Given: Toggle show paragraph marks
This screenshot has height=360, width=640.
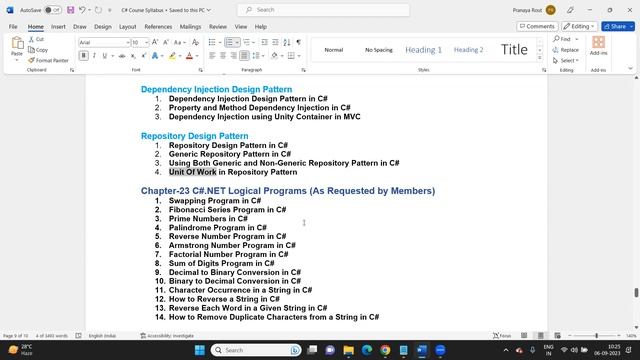Looking at the screenshot, I should [298, 42].
